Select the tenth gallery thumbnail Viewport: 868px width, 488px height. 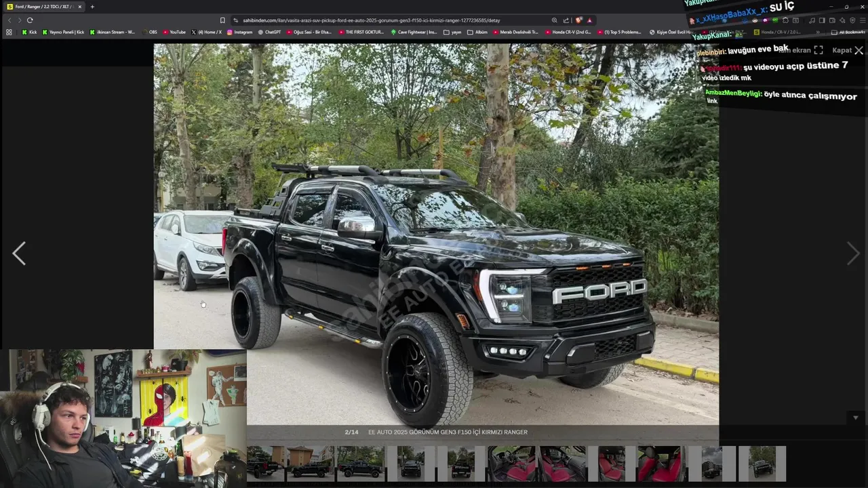[x=712, y=464]
